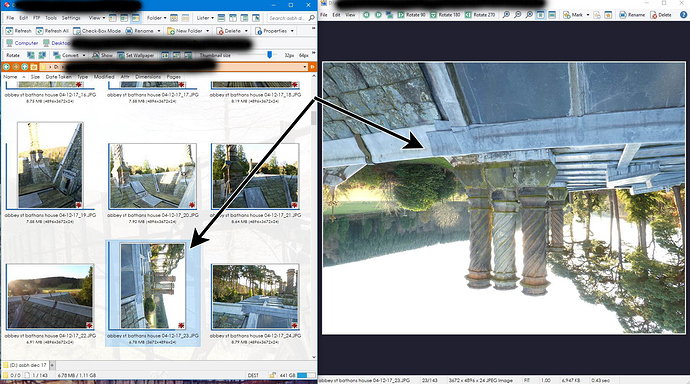The height and width of the screenshot is (384, 690).
Task: Click the Delete button in viewer toolbar
Action: coord(661,15)
